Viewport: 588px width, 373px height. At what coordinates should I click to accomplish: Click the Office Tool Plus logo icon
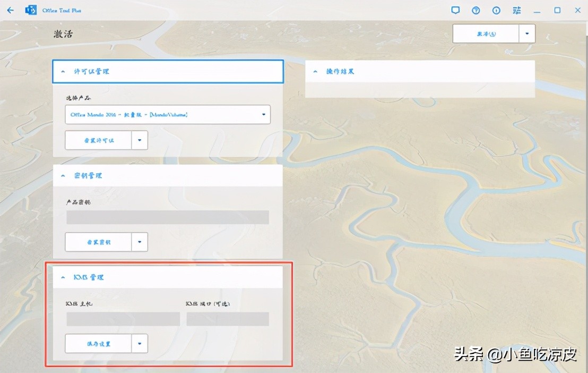(x=31, y=10)
